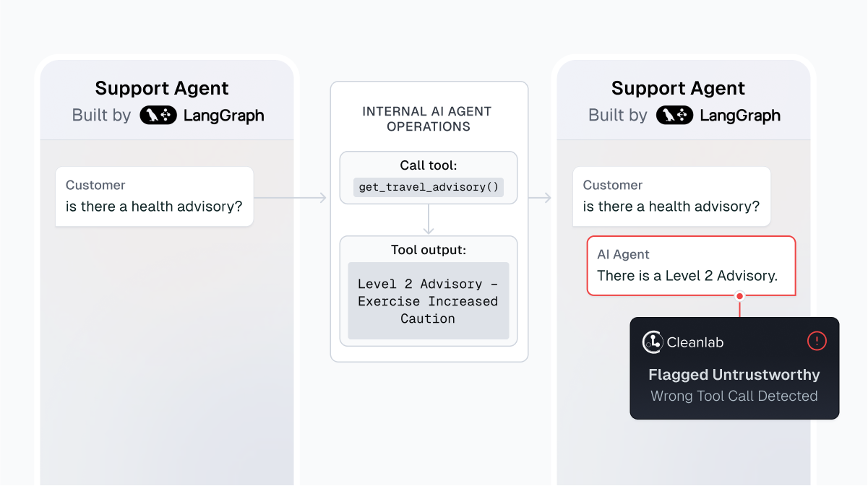The height and width of the screenshot is (486, 868).
Task: Click the red dot connecting the Cleanlab card
Action: pyautogui.click(x=739, y=295)
